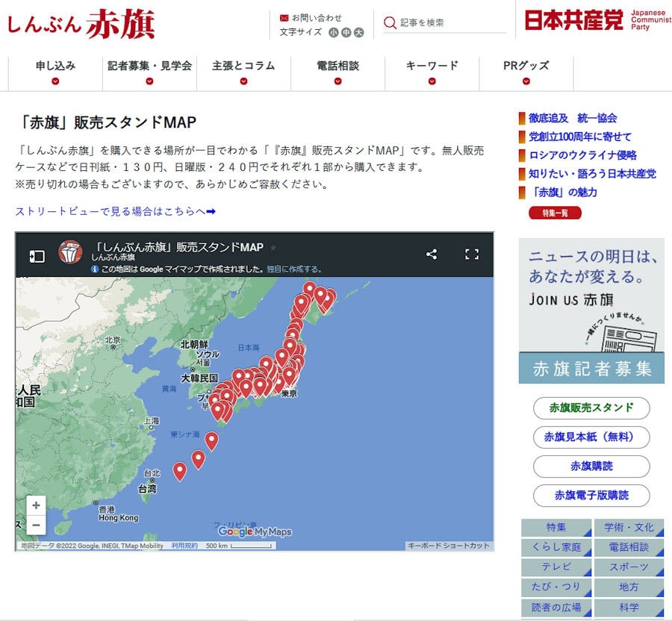672x621 pixels.
Task: Open the 地方 category tab
Action: click(629, 587)
